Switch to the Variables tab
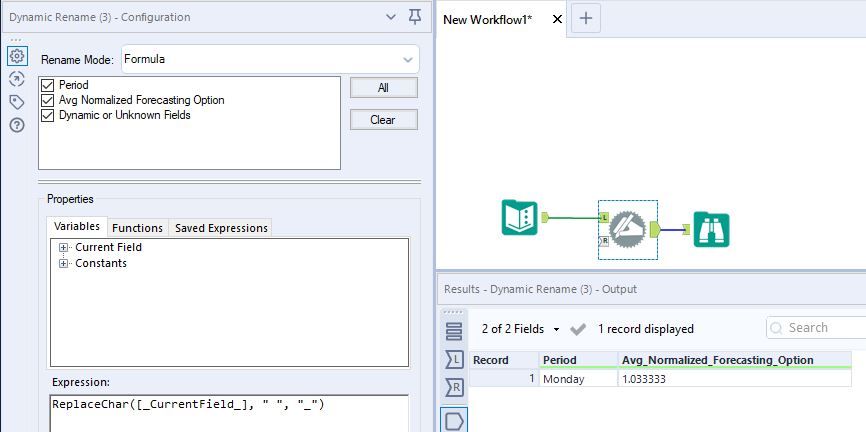 (77, 226)
